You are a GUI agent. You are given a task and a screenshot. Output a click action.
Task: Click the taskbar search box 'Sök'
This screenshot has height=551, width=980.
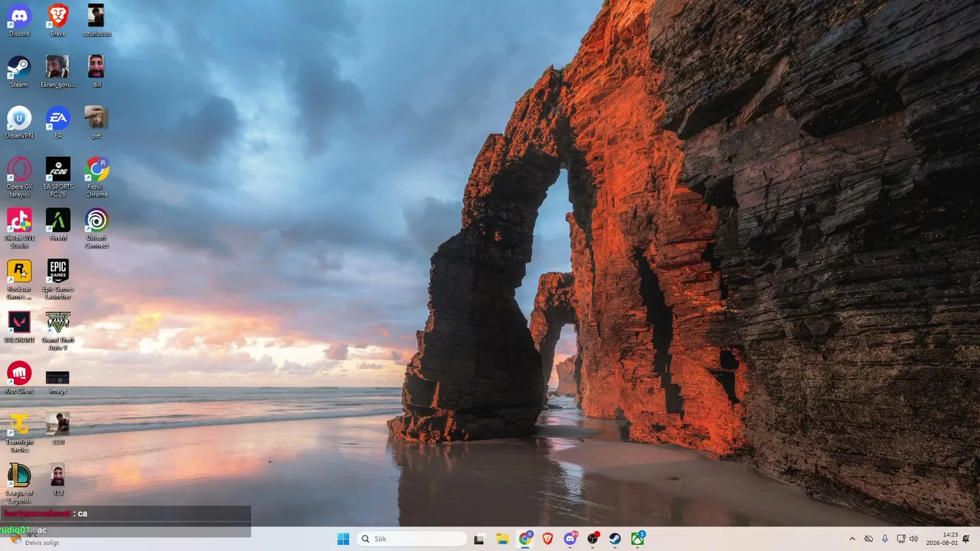coord(412,539)
